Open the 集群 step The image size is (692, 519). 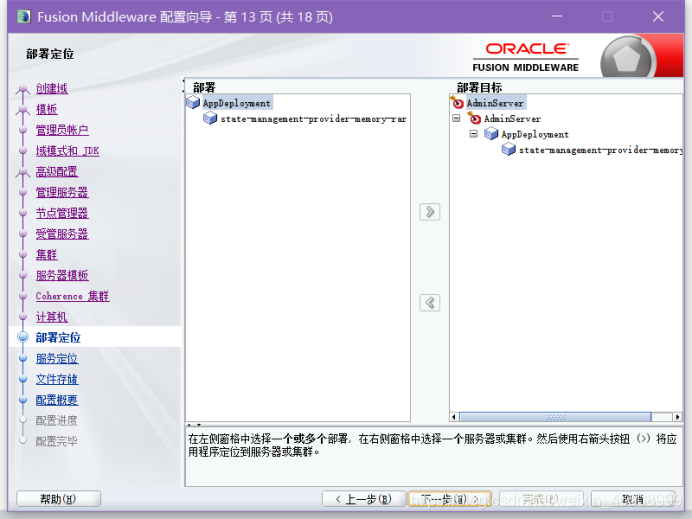pyautogui.click(x=46, y=254)
